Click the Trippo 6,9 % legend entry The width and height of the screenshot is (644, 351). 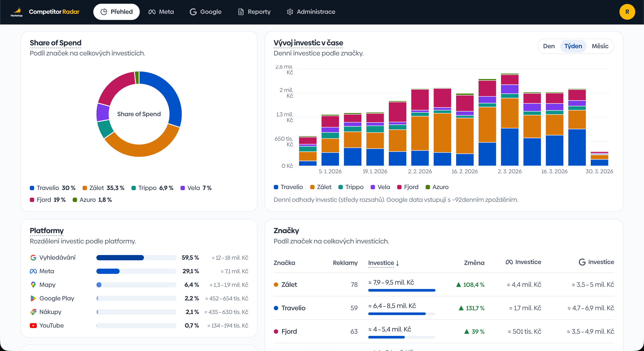click(152, 188)
